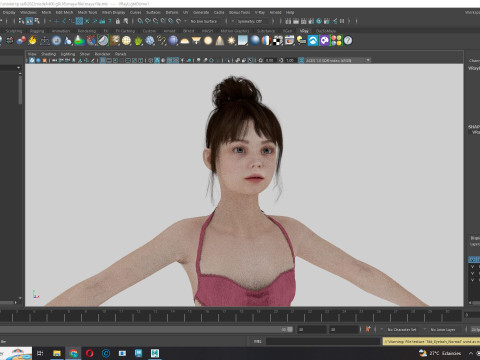Image resolution: width=480 pixels, height=360 pixels.
Task: Click the V-Ray rectangle light plane shelf icon
Action: pyautogui.click(x=196, y=41)
